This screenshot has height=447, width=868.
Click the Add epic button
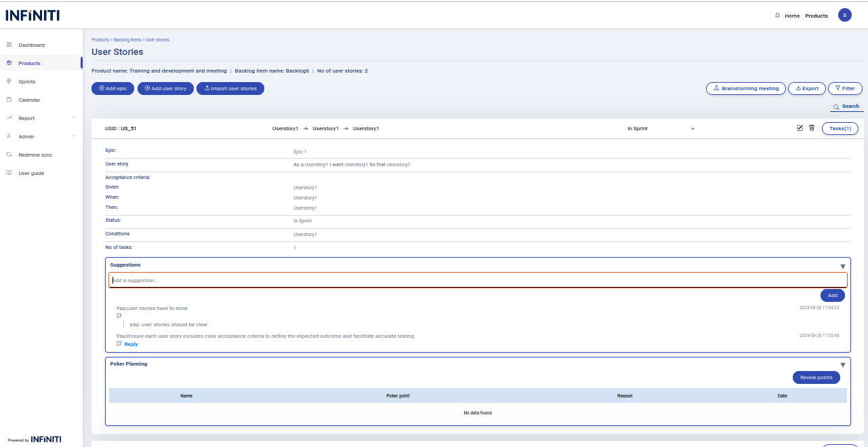[112, 88]
